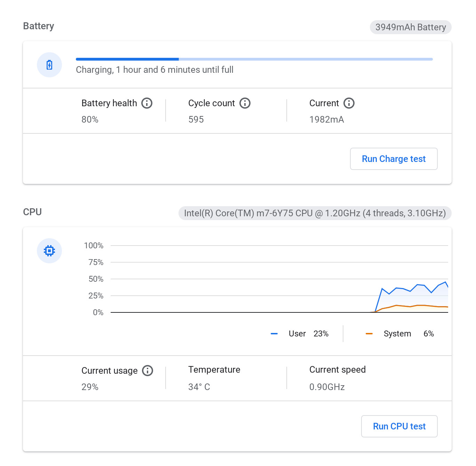
Task: Click the Cycle count label
Action: (x=212, y=103)
